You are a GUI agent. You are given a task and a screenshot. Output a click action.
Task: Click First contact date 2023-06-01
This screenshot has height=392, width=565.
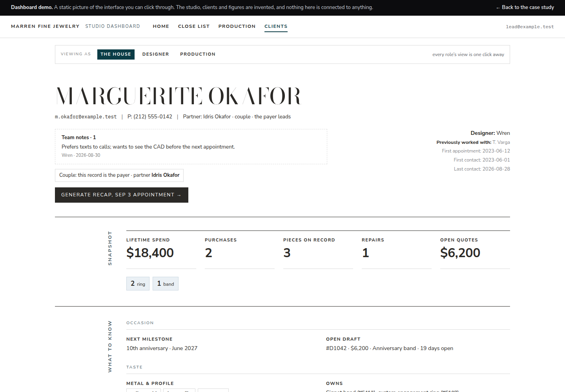pos(482,160)
